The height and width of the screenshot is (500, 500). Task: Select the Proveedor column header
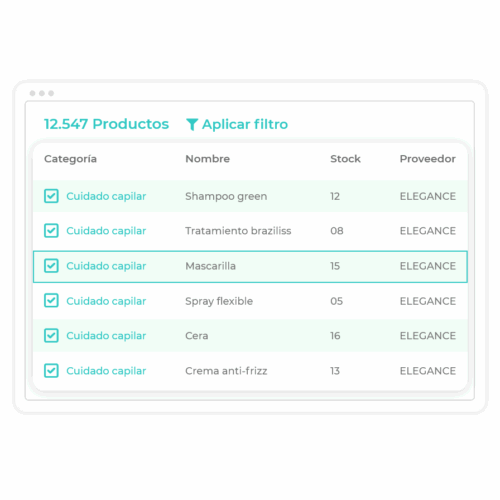428,159
